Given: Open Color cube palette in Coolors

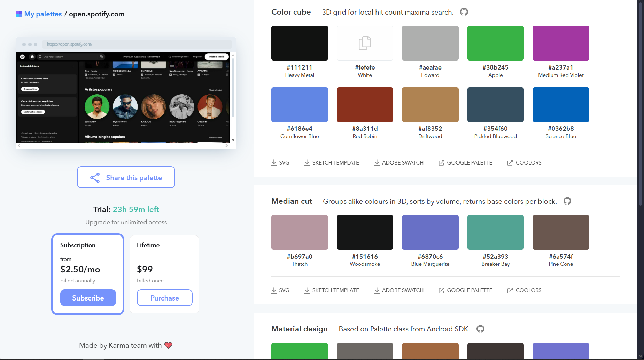Looking at the screenshot, I should pyautogui.click(x=524, y=163).
